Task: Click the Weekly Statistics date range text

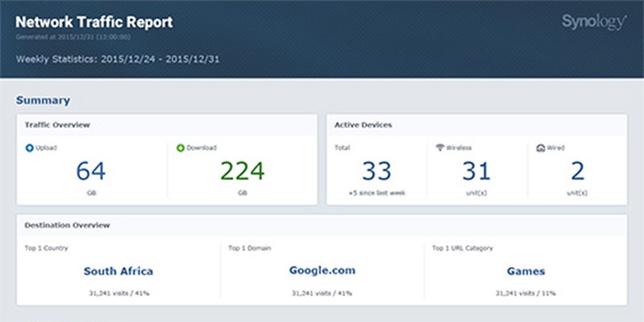Action: click(118, 59)
